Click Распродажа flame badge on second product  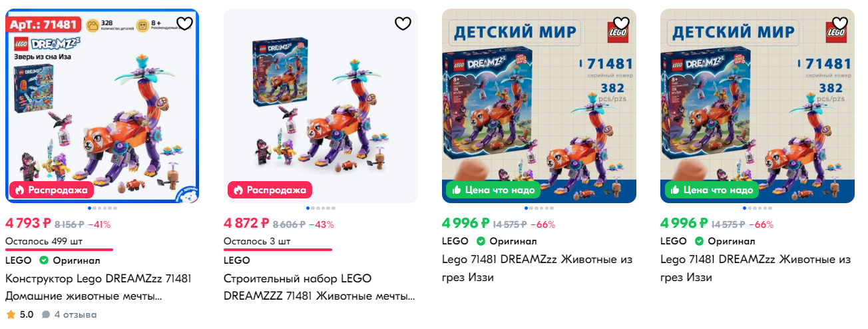(x=270, y=190)
